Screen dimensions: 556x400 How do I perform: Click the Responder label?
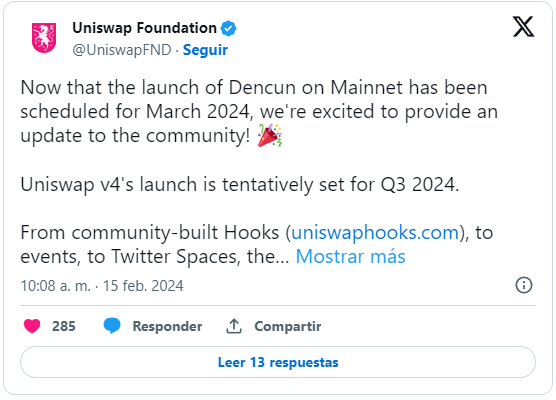(167, 326)
